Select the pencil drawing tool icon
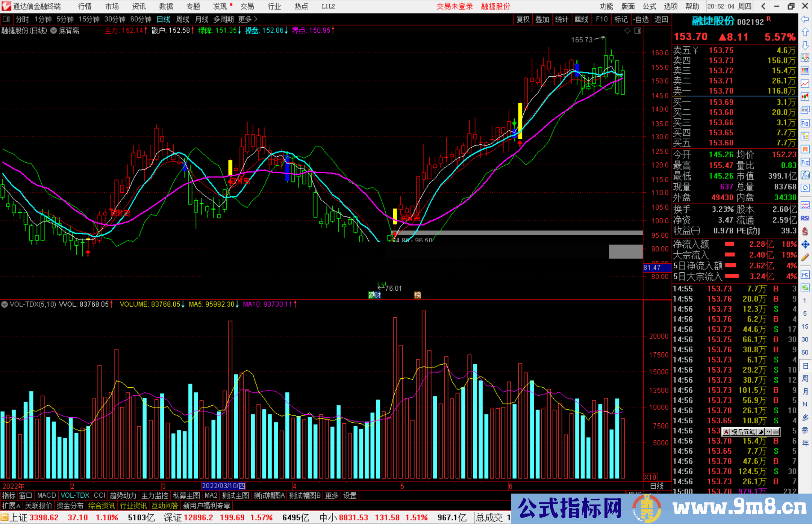The height and width of the screenshot is (524, 812). pos(805,257)
